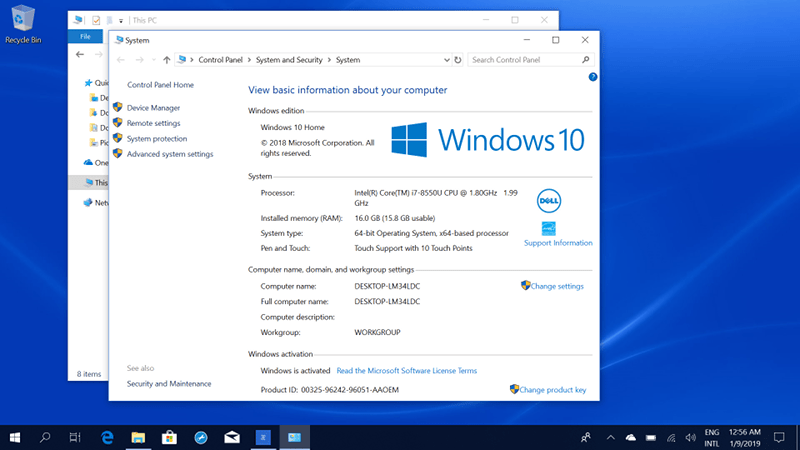Click ENG INTL language indicator
Screen dimensions: 800x450
coord(712,437)
